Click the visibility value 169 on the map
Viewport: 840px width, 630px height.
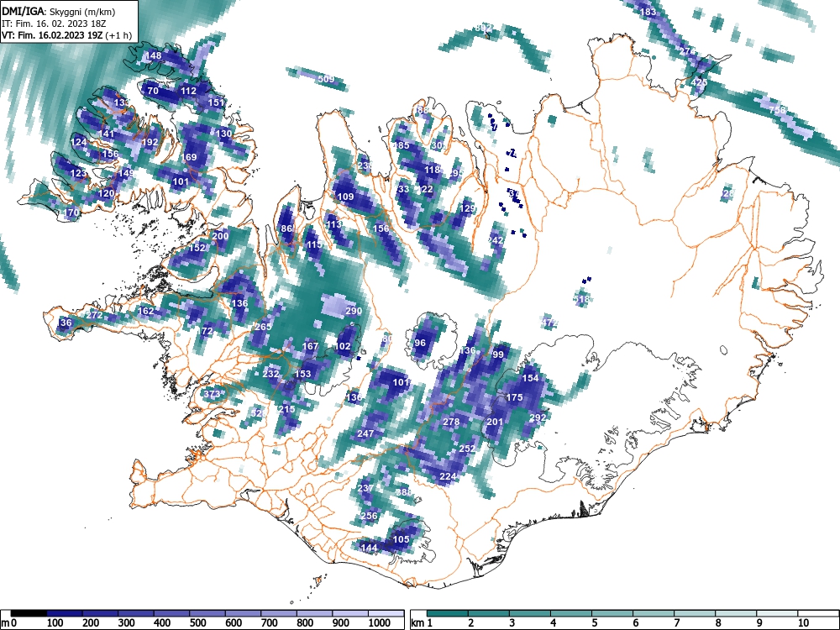pyautogui.click(x=189, y=158)
